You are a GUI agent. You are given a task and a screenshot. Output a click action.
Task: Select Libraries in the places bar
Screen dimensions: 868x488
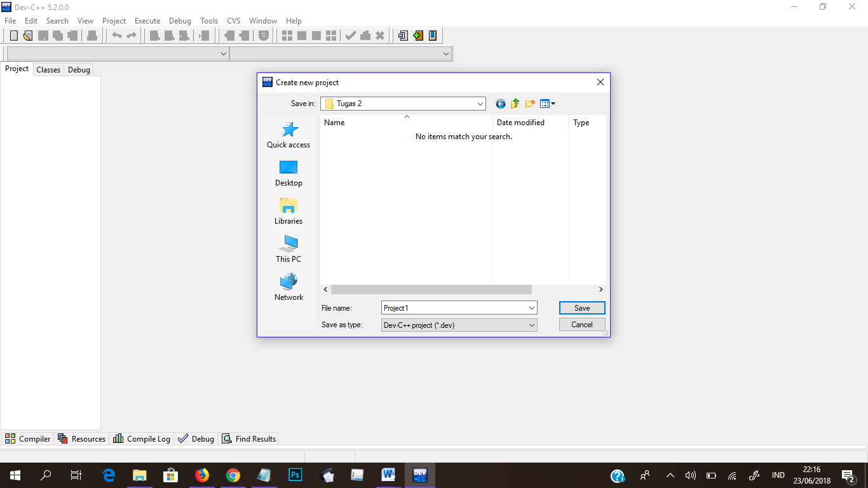288,212
